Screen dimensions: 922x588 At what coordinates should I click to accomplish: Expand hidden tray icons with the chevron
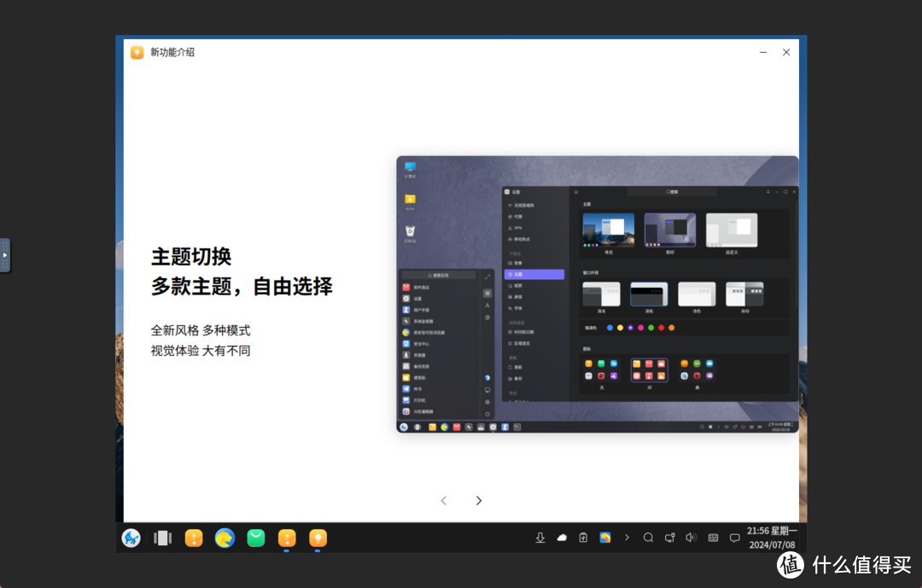coord(627,538)
